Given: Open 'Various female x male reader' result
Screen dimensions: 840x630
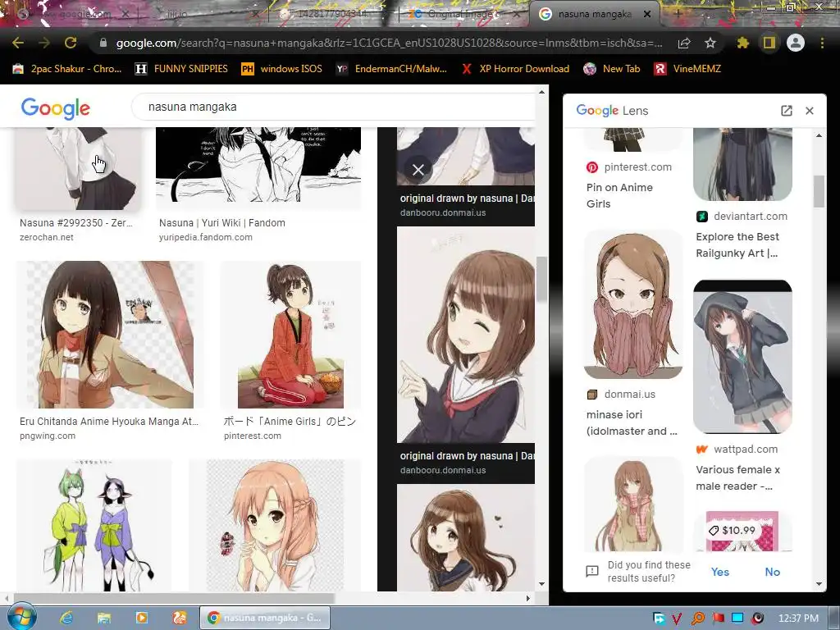Looking at the screenshot, I should coord(737,477).
